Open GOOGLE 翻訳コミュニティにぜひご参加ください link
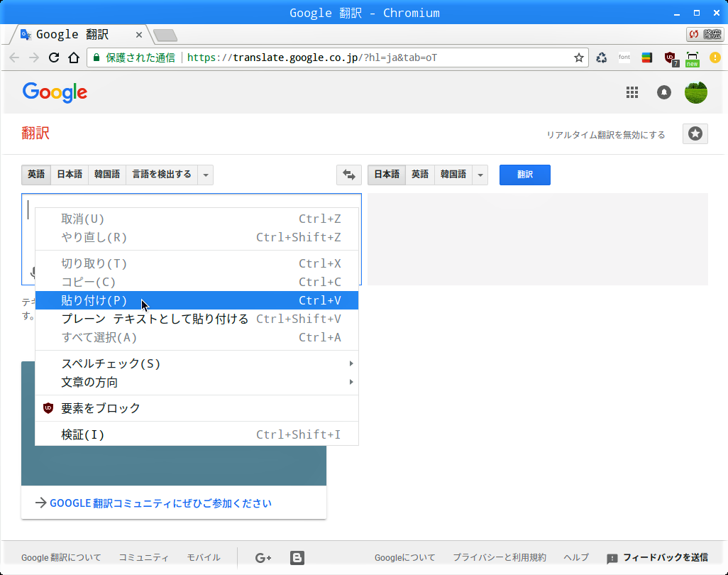Screen dimensions: 728x575 pos(160,503)
